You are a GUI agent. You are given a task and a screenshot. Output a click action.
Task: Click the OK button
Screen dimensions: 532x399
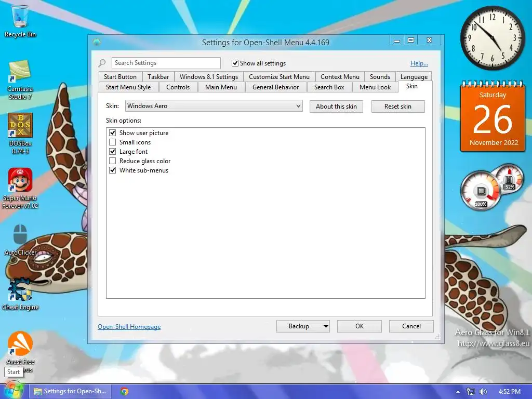pyautogui.click(x=360, y=326)
